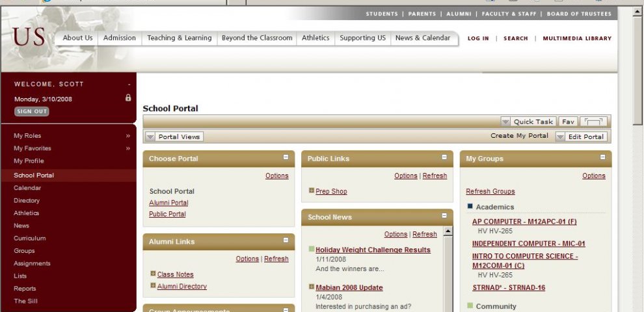Viewport: 644px width, 312px height.
Task: Click Refresh in Public Links panel
Action: pyautogui.click(x=435, y=175)
